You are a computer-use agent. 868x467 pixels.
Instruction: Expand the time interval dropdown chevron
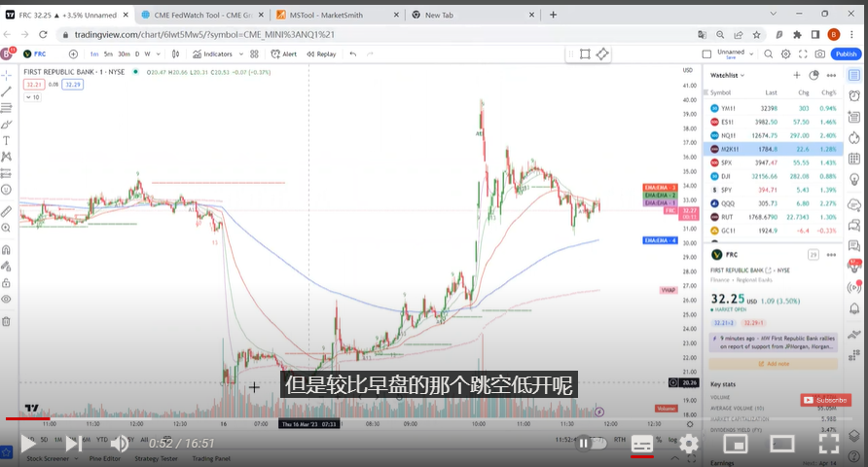(159, 54)
